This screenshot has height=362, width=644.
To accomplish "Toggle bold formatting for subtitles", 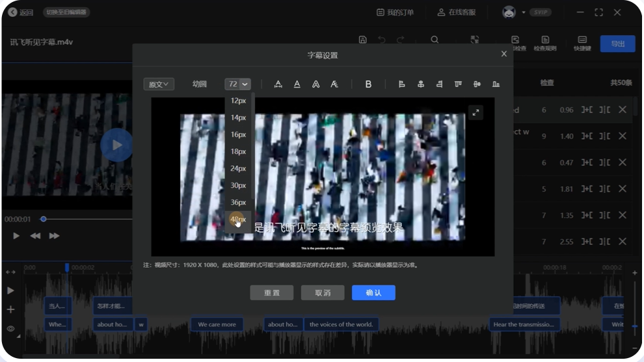I will (x=368, y=84).
